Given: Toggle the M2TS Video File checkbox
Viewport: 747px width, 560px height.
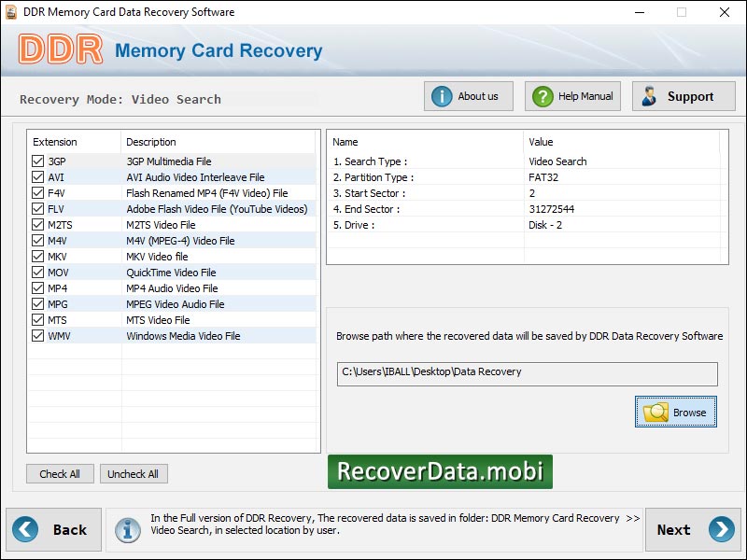Looking at the screenshot, I should [x=39, y=224].
